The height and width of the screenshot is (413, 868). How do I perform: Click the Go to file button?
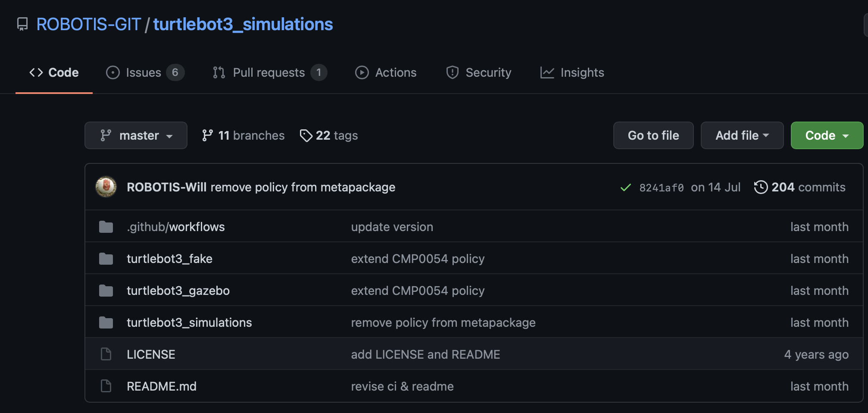point(653,135)
